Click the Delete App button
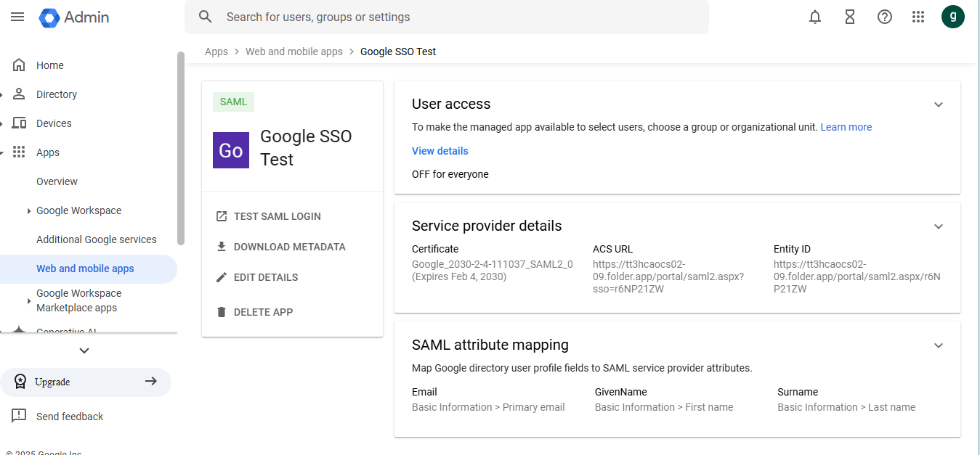This screenshot has width=980, height=455. [255, 312]
